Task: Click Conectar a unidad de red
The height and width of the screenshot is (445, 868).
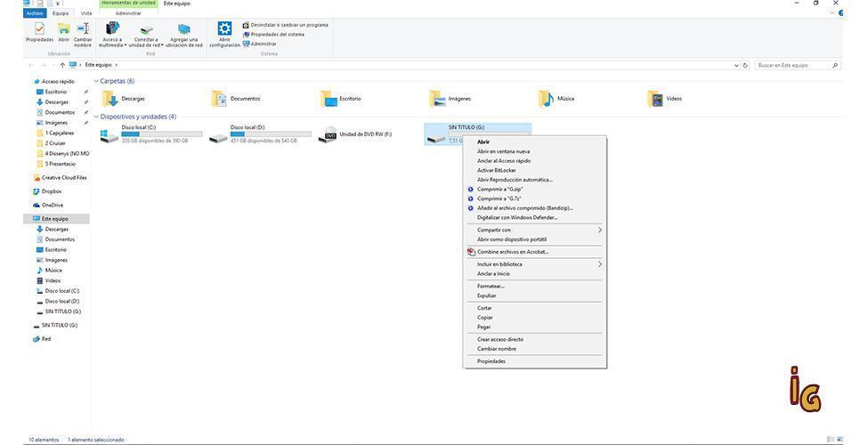Action: (x=146, y=35)
